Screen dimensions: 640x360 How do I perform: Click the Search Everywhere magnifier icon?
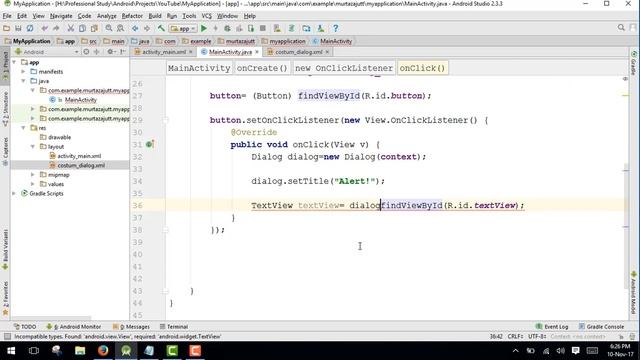pos(621,28)
